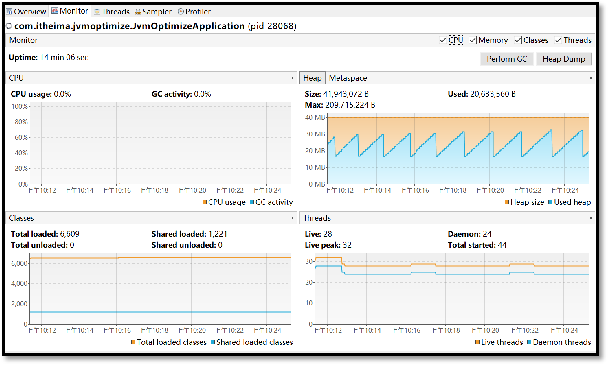Click the Perform GC button
The image size is (608, 365).
(506, 59)
